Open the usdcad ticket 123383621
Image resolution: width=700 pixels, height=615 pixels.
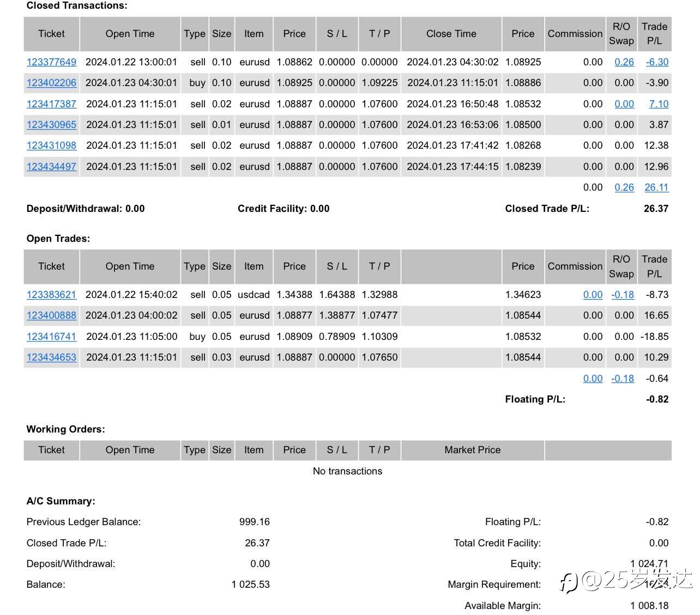tap(51, 295)
